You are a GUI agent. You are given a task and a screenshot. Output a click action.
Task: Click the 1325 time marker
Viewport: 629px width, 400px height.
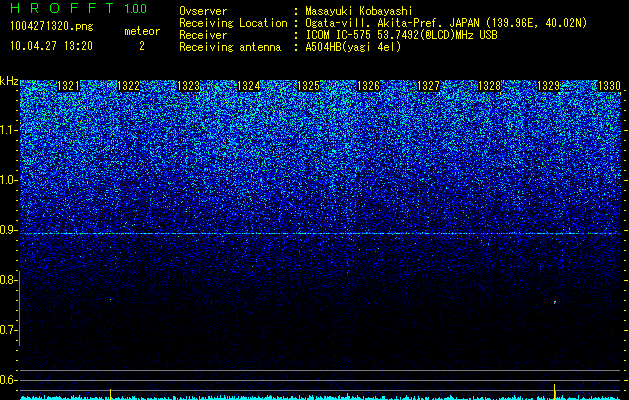click(x=308, y=86)
